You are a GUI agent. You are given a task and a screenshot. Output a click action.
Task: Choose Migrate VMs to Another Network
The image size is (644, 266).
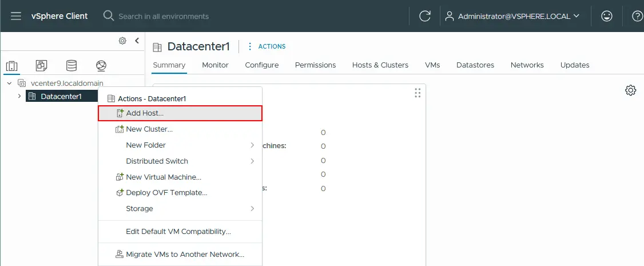pos(180,255)
